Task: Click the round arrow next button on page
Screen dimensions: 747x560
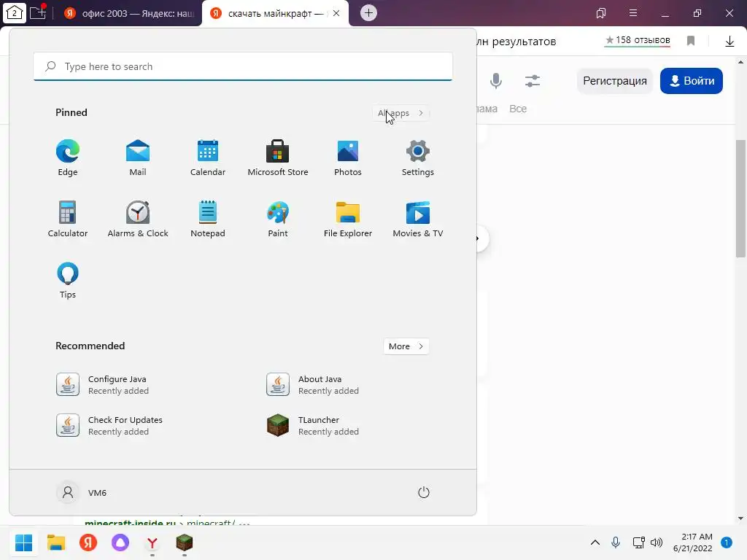Action: pyautogui.click(x=481, y=238)
